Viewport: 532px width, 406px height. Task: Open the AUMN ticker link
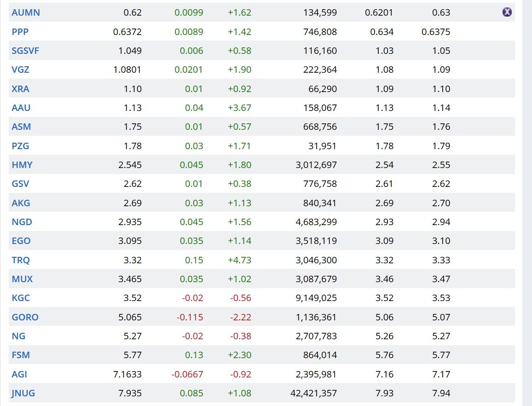pyautogui.click(x=26, y=12)
